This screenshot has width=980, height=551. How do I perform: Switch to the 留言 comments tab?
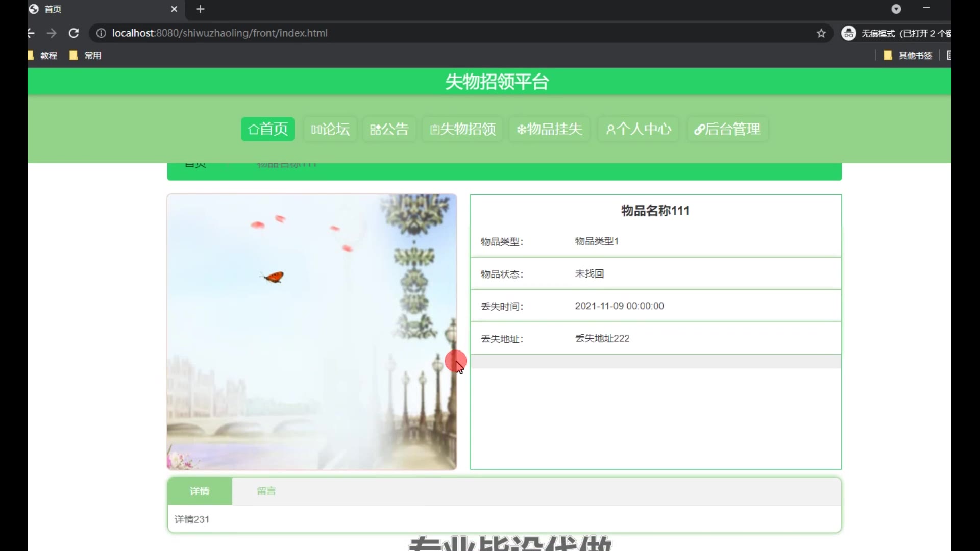tap(266, 491)
